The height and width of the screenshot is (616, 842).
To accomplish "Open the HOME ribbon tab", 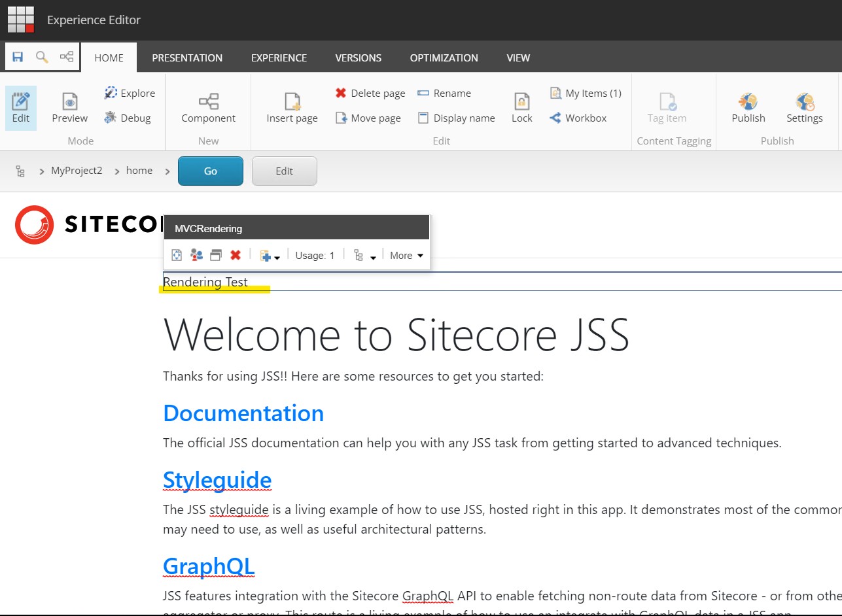I will point(109,58).
